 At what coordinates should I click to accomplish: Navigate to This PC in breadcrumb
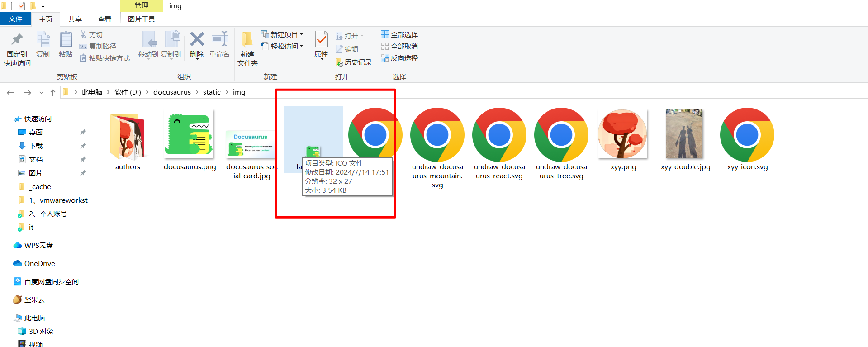pyautogui.click(x=92, y=92)
